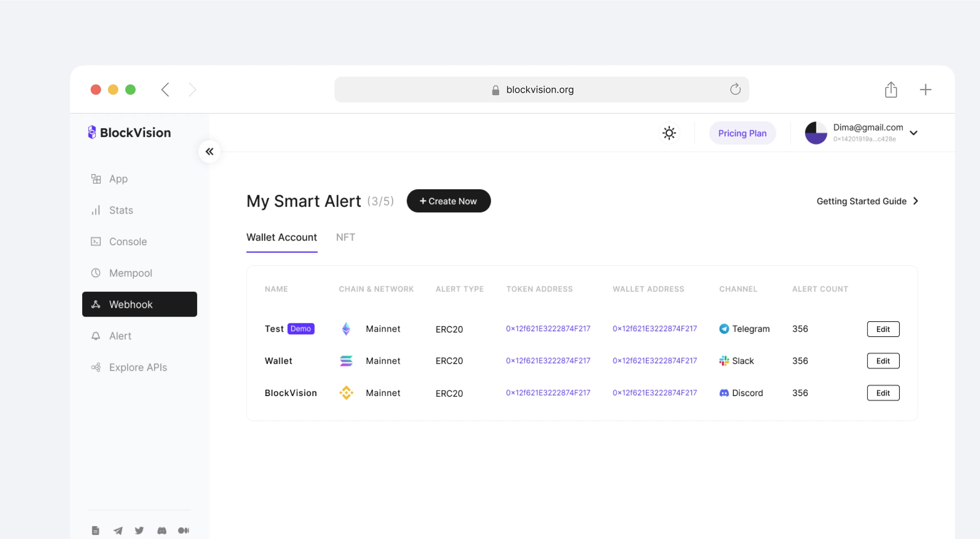Collapse the sidebar with double-chevron button
The width and height of the screenshot is (980, 539).
click(209, 151)
